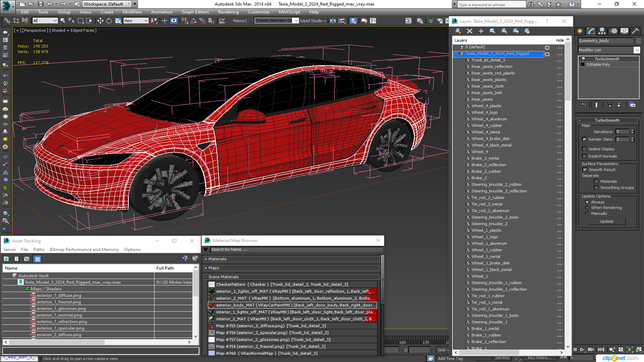Toggle Explicit Normals checkbox

pyautogui.click(x=584, y=156)
